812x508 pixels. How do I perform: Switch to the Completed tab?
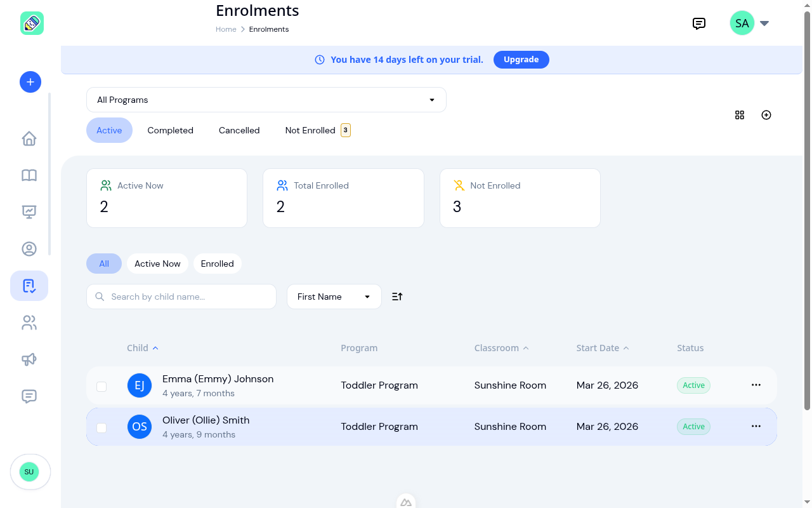(x=170, y=130)
